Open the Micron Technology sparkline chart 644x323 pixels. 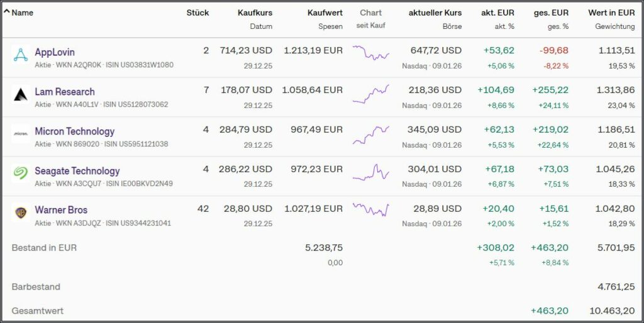[x=371, y=134]
